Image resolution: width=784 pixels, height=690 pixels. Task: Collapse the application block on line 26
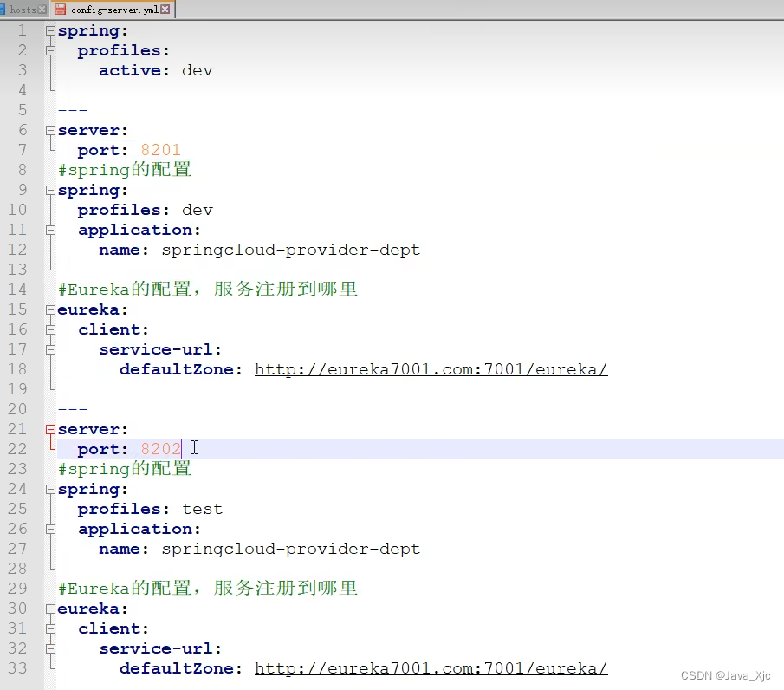tap(50, 529)
